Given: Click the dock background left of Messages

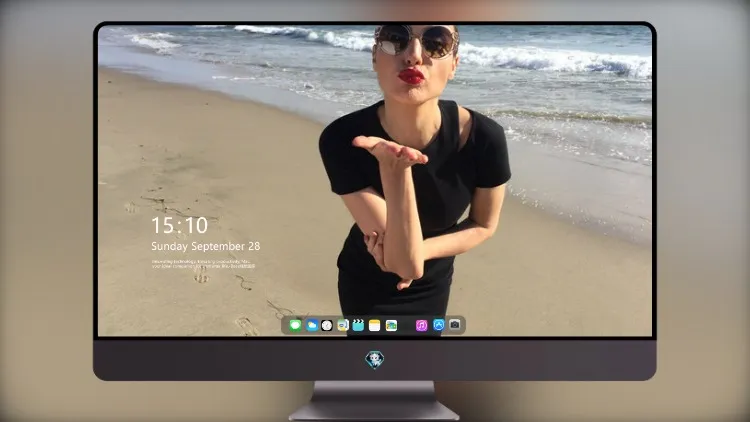Looking at the screenshot, I should pyautogui.click(x=285, y=325).
